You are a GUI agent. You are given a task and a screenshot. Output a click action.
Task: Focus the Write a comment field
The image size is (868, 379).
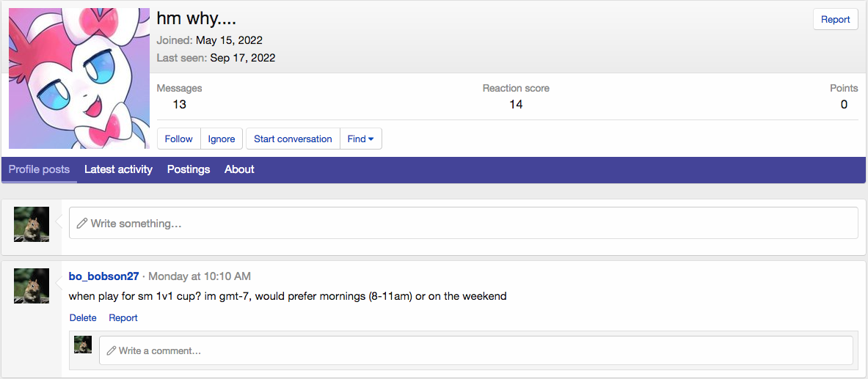click(x=475, y=350)
